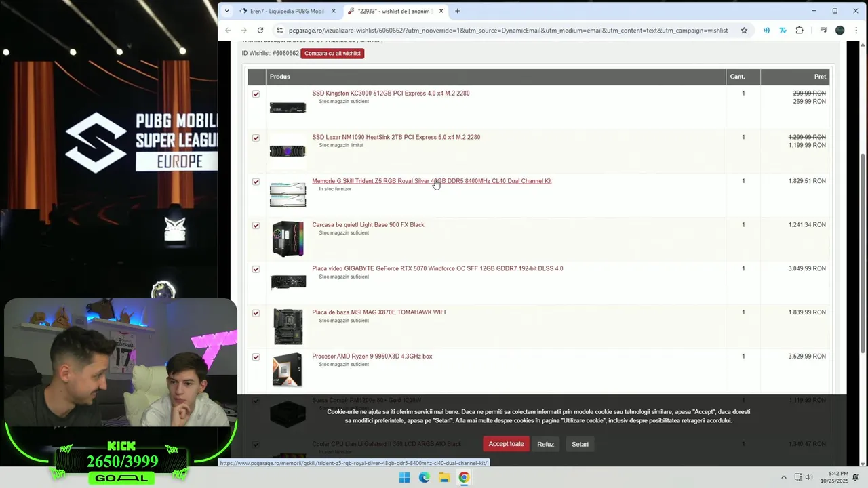Open the network status tray icon
The image size is (868, 488).
(x=798, y=477)
